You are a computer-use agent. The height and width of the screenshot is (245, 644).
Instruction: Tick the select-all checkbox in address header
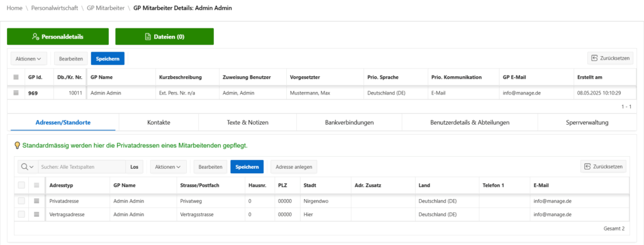coord(21,185)
